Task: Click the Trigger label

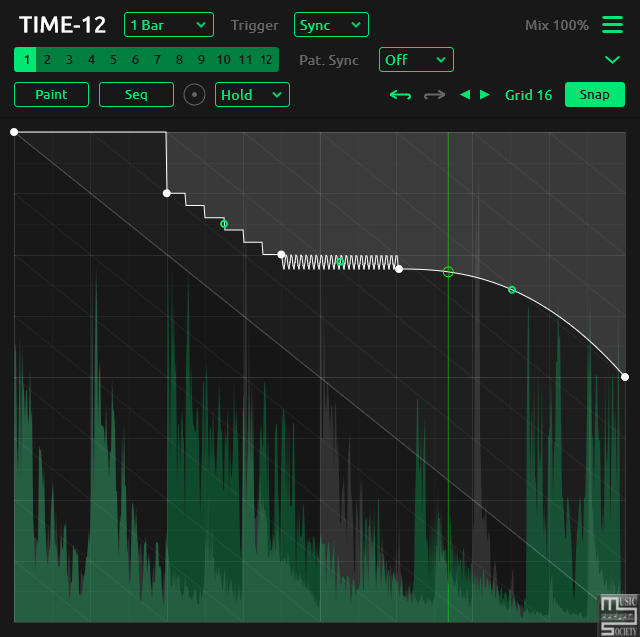Action: [255, 25]
